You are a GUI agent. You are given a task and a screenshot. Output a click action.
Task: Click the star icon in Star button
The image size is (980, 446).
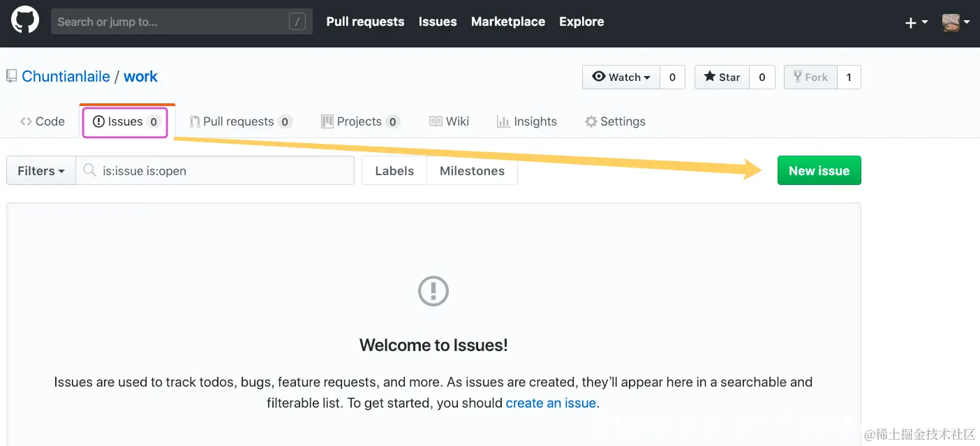709,77
